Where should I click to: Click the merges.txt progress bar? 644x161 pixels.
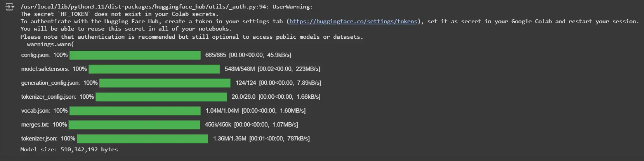click(134, 125)
